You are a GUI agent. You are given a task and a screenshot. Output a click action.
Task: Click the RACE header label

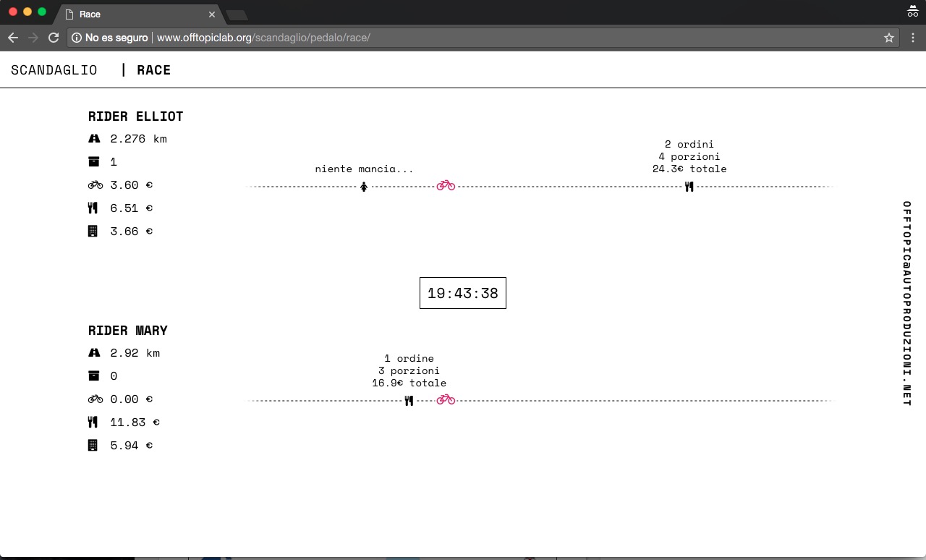153,70
